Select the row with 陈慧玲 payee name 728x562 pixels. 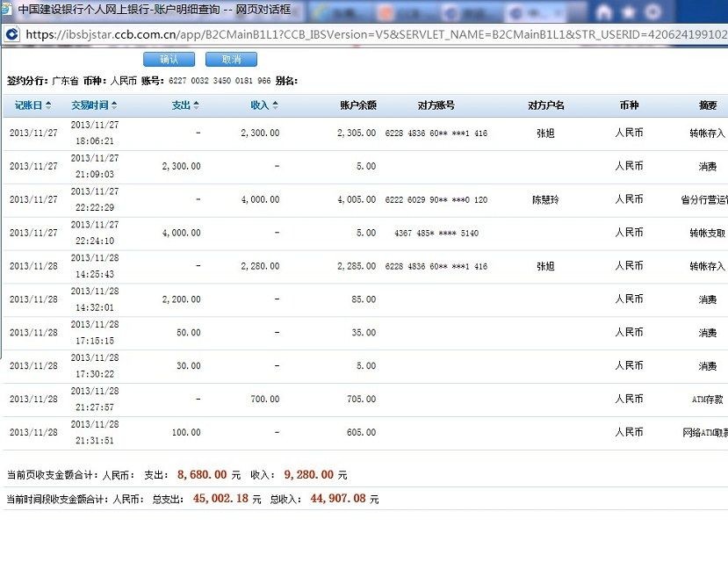[545, 199]
